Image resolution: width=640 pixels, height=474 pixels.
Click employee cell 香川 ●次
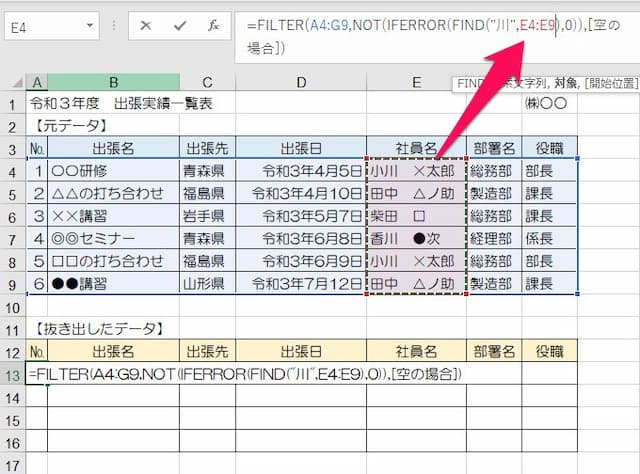click(416, 238)
